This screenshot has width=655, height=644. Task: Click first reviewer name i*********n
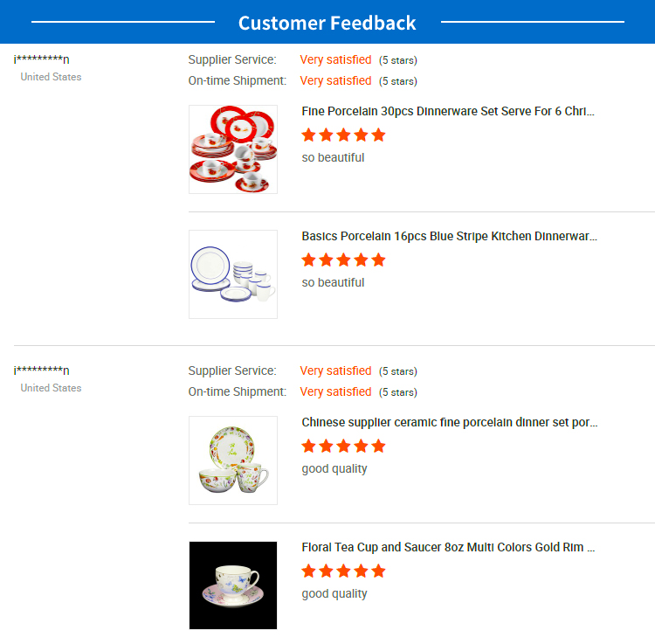41,59
